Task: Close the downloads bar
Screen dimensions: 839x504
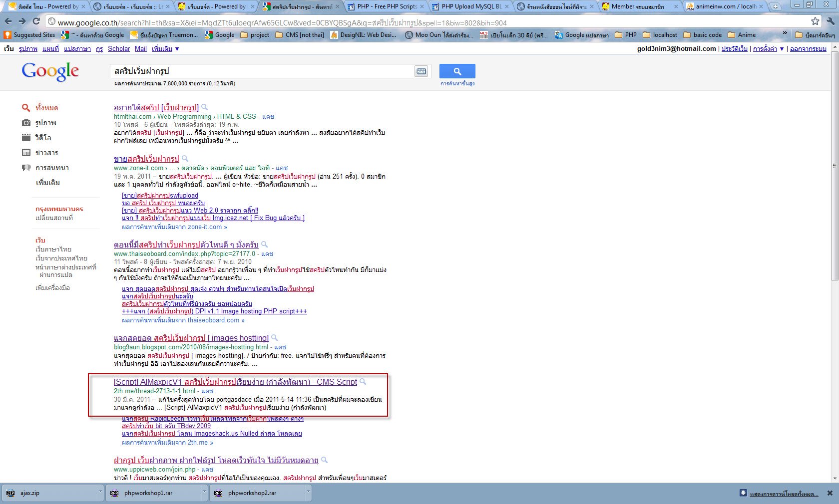Action: [x=830, y=493]
